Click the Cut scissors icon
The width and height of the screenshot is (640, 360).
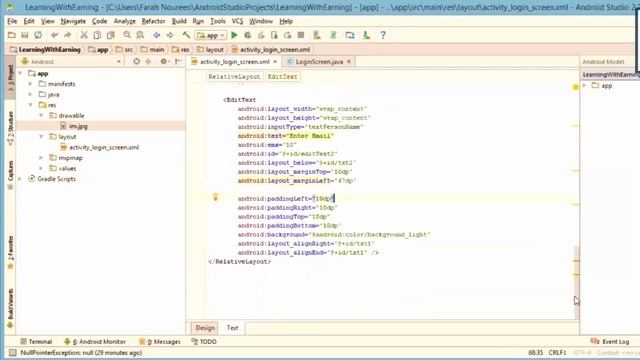point(84,36)
